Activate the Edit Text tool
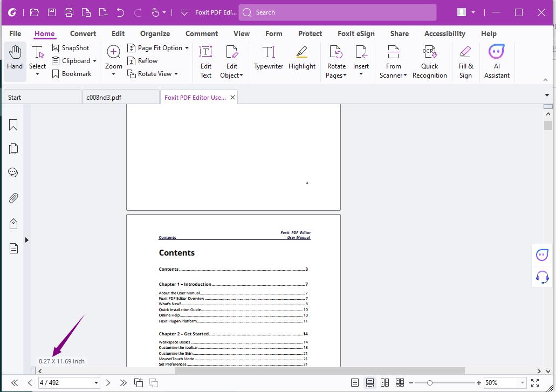The height and width of the screenshot is (392, 556). pyautogui.click(x=205, y=61)
